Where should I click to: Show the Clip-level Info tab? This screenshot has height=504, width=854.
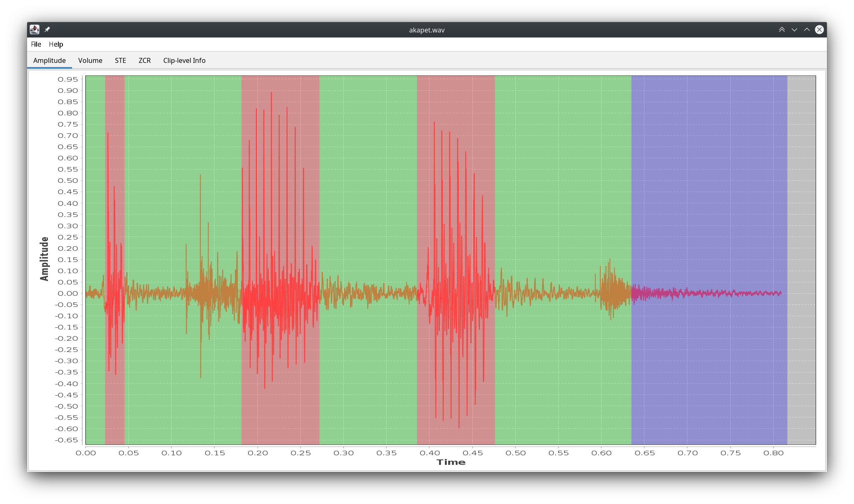pos(184,60)
